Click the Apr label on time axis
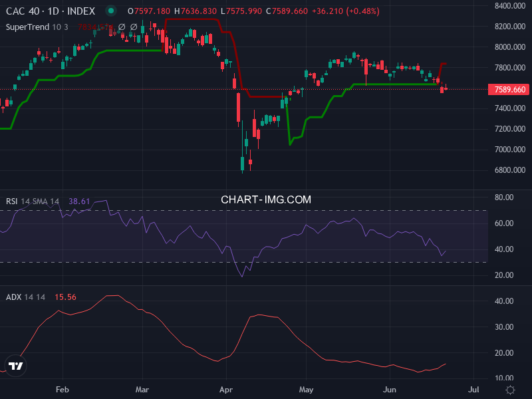Image resolution: width=532 pixels, height=399 pixels. [x=226, y=390]
